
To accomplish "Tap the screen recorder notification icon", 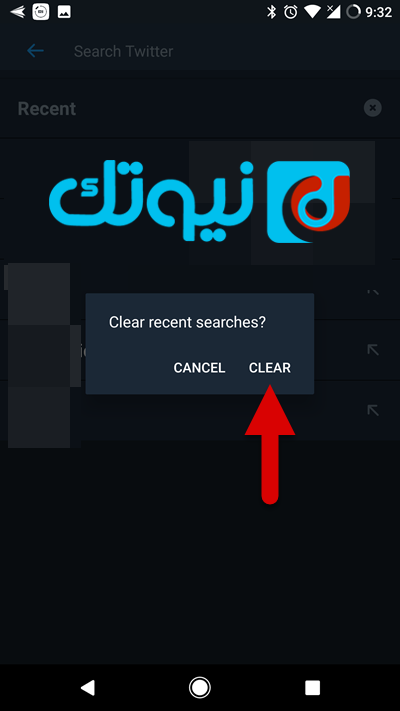I will (41, 12).
